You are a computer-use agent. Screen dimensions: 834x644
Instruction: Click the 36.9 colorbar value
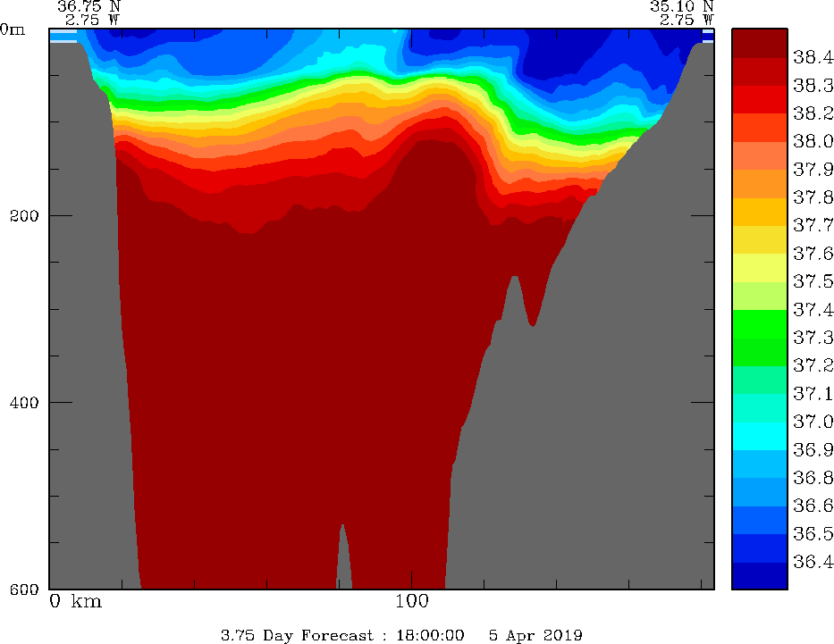click(813, 450)
